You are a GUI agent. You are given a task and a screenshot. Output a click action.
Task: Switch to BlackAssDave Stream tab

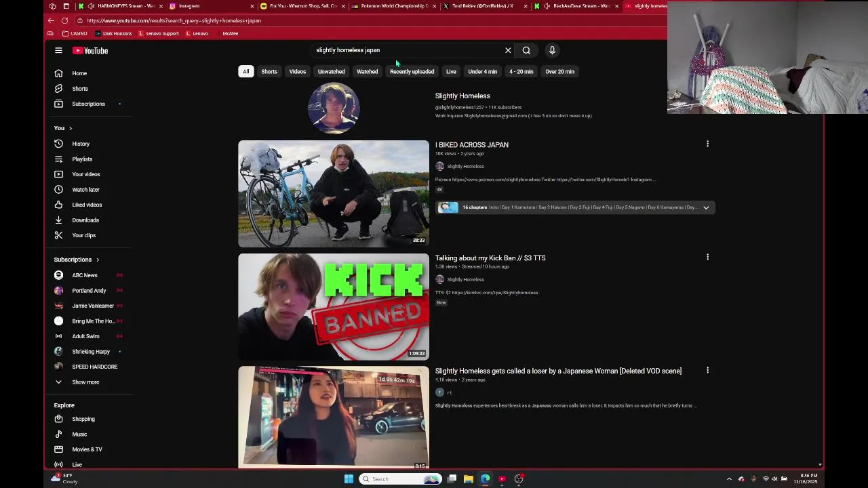click(x=576, y=6)
